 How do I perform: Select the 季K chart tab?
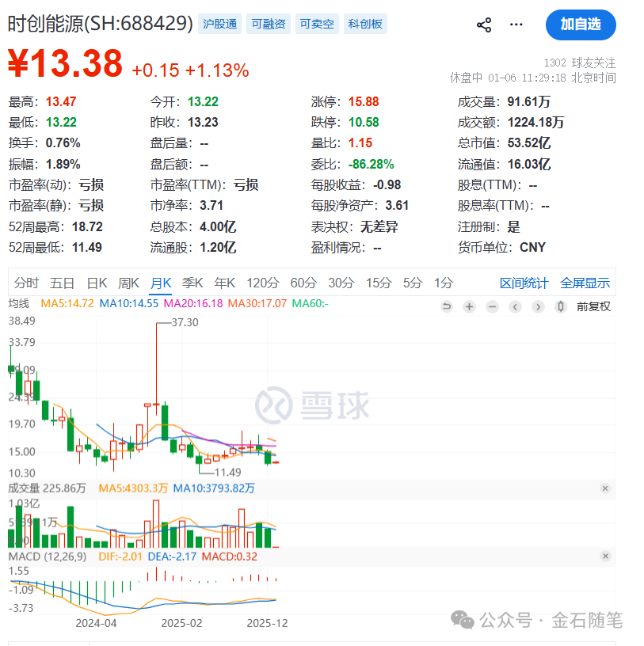pos(192,283)
